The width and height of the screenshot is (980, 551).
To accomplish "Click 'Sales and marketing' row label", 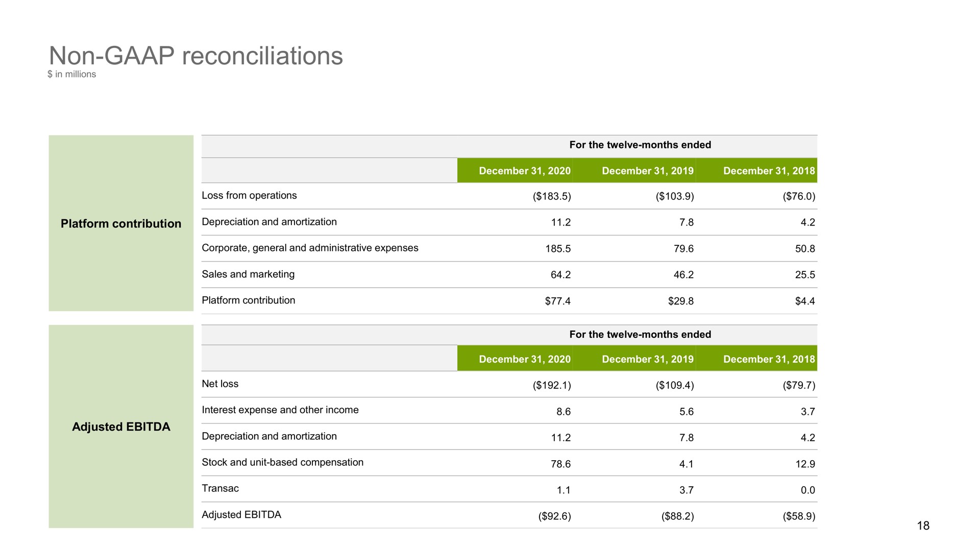I will point(248,274).
